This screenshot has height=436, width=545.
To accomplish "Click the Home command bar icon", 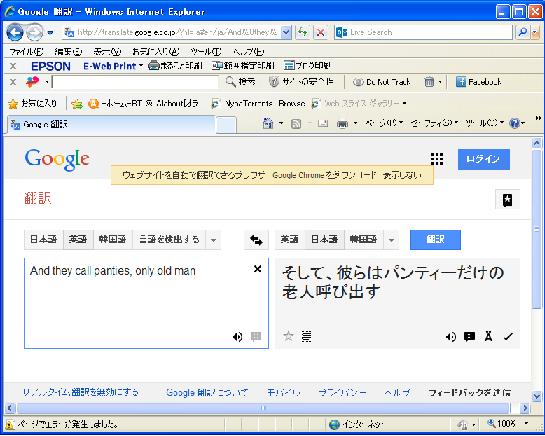I will tap(268, 123).
